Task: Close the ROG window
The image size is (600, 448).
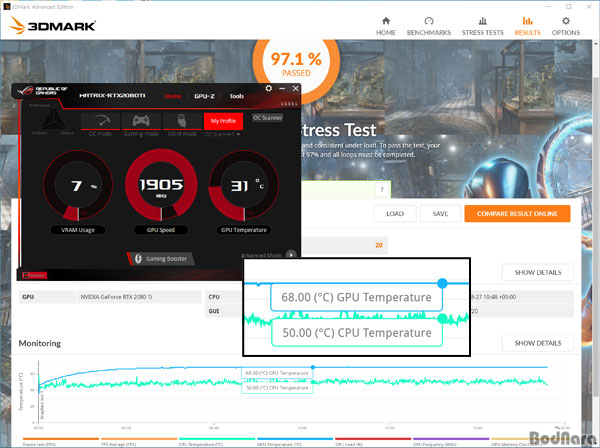Action: [x=295, y=88]
